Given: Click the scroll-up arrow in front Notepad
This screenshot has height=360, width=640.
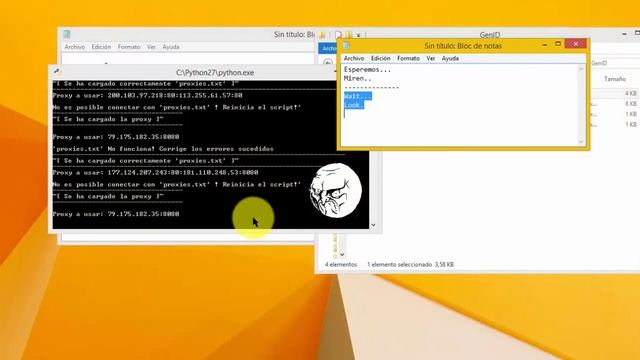Looking at the screenshot, I should click(581, 69).
